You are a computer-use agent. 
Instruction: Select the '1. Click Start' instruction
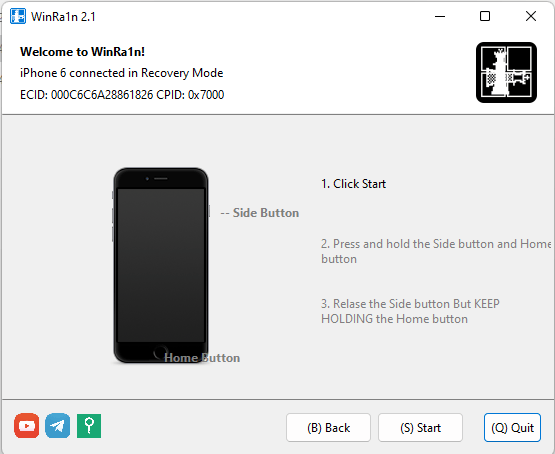[x=353, y=184]
